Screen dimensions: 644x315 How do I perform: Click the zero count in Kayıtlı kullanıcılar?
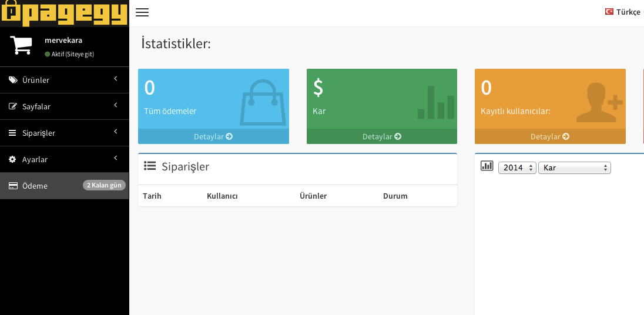487,88
